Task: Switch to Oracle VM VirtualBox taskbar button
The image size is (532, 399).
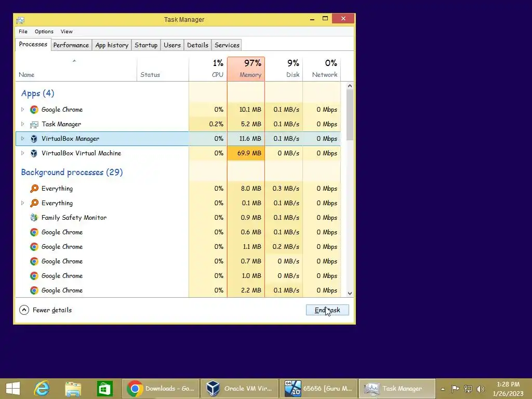Action: pyautogui.click(x=240, y=389)
